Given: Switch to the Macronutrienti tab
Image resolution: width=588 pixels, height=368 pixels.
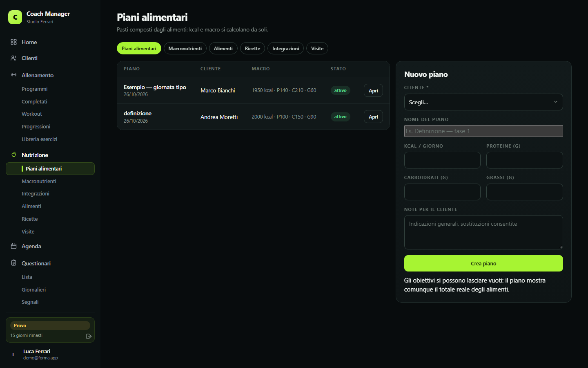Looking at the screenshot, I should coord(185,48).
